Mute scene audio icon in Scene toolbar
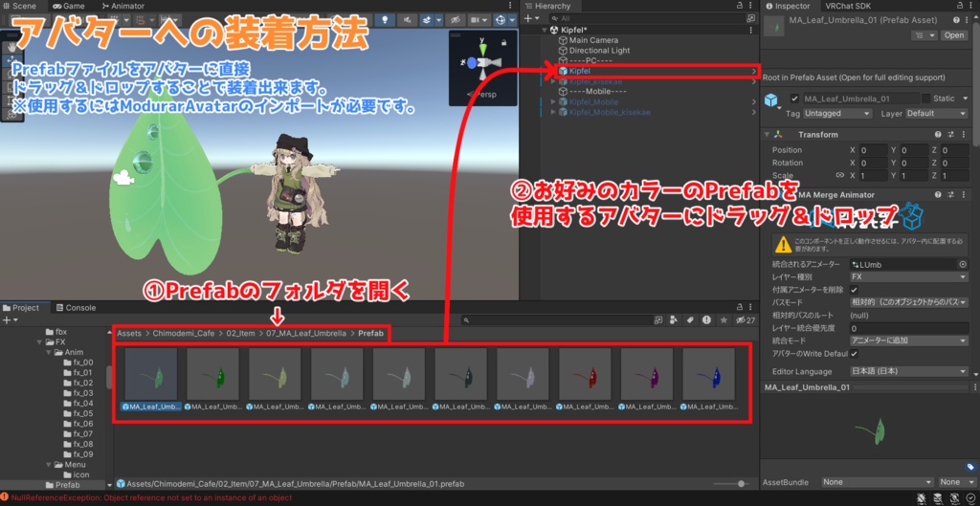Viewport: 980px width, 506px height. 408,20
